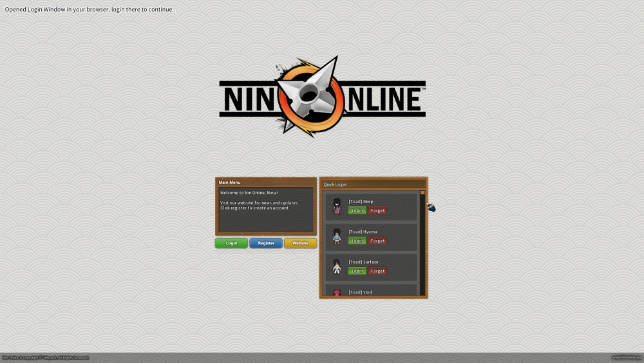Click the Quick Login panel title
The width and height of the screenshot is (644, 363).
(335, 184)
